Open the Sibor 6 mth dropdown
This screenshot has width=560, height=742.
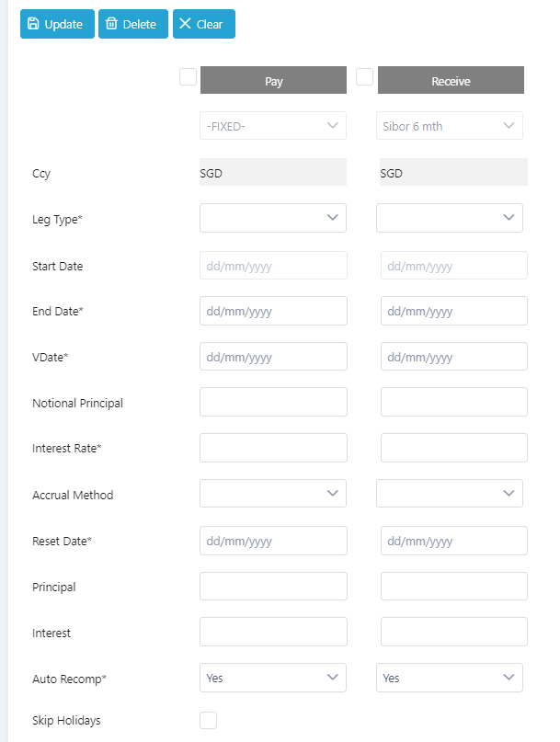coord(450,126)
